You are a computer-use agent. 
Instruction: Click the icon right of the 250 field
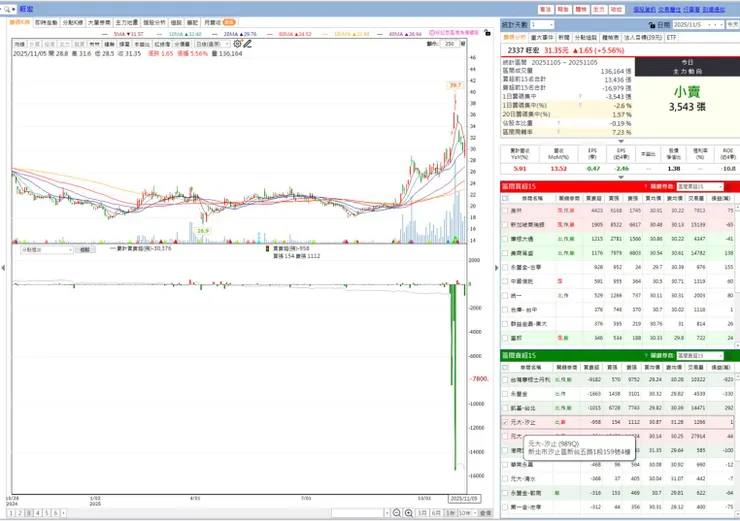463,43
